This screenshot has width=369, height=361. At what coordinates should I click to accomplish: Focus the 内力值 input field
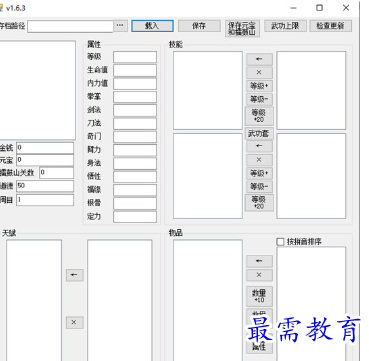click(x=135, y=84)
